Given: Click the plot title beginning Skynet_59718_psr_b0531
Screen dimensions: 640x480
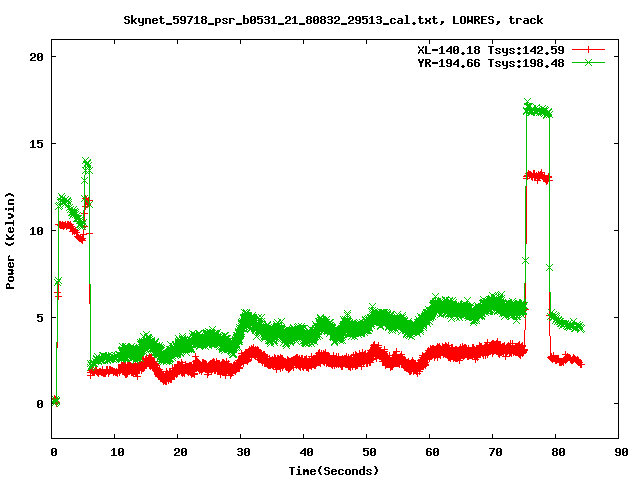Looking at the screenshot, I should click(333, 20).
